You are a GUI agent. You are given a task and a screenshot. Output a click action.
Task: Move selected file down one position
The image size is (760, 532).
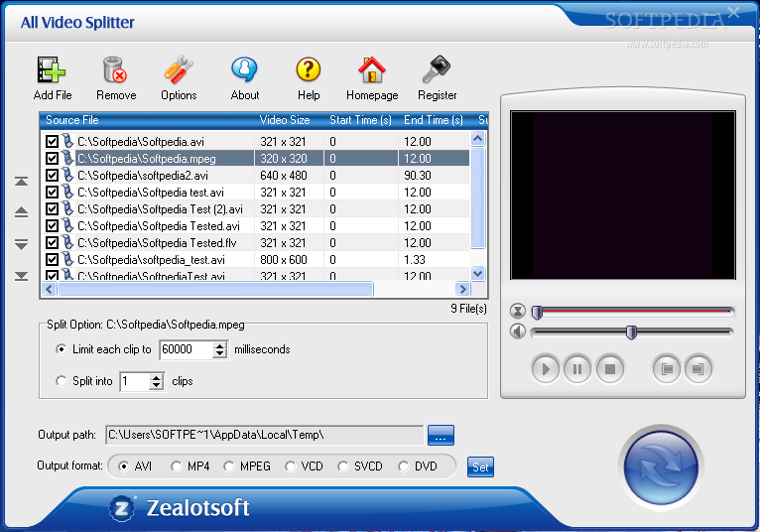[21, 244]
